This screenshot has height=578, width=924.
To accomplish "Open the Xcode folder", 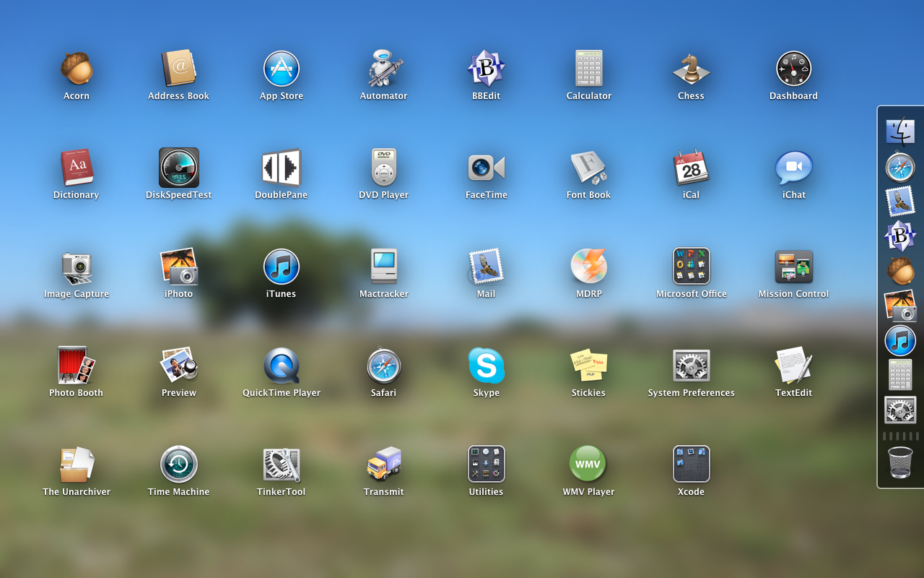I will (x=691, y=465).
